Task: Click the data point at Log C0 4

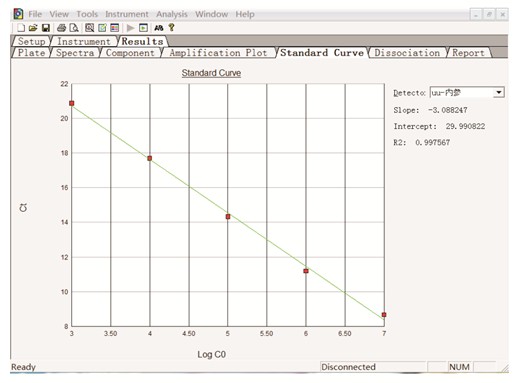Action: point(150,158)
